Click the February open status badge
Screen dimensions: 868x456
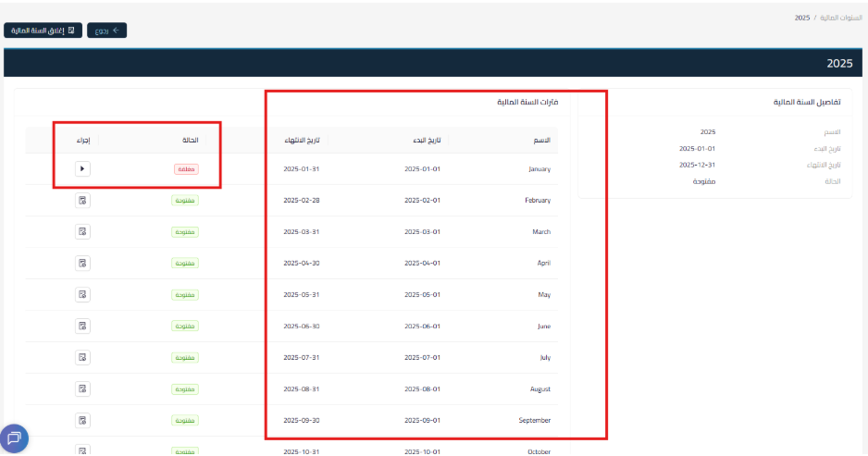pyautogui.click(x=185, y=201)
